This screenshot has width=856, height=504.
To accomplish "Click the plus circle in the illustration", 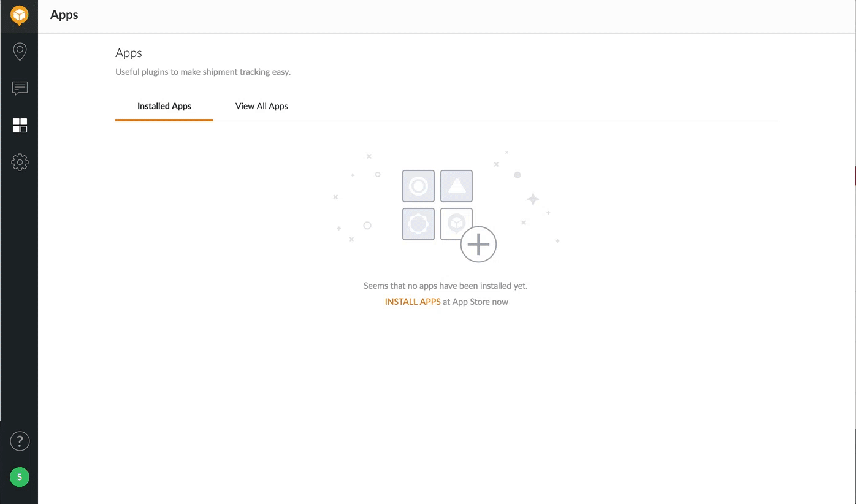I will pos(478,244).
